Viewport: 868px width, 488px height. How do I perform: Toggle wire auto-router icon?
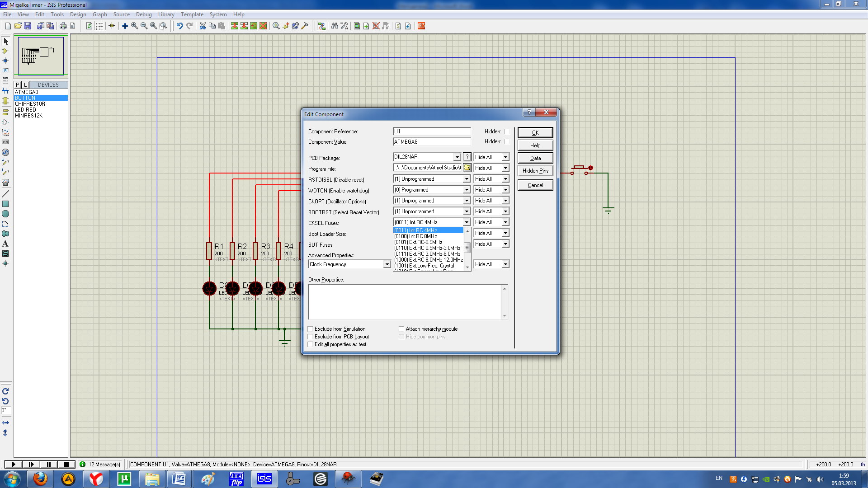tap(321, 26)
